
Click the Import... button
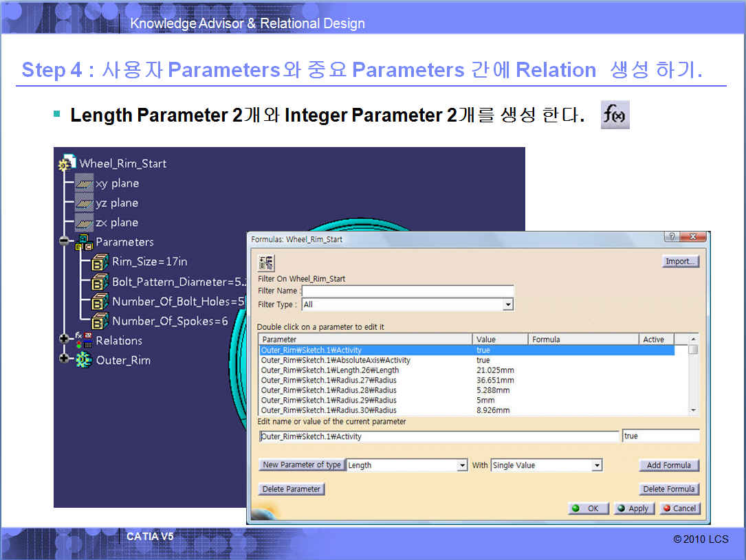(681, 261)
